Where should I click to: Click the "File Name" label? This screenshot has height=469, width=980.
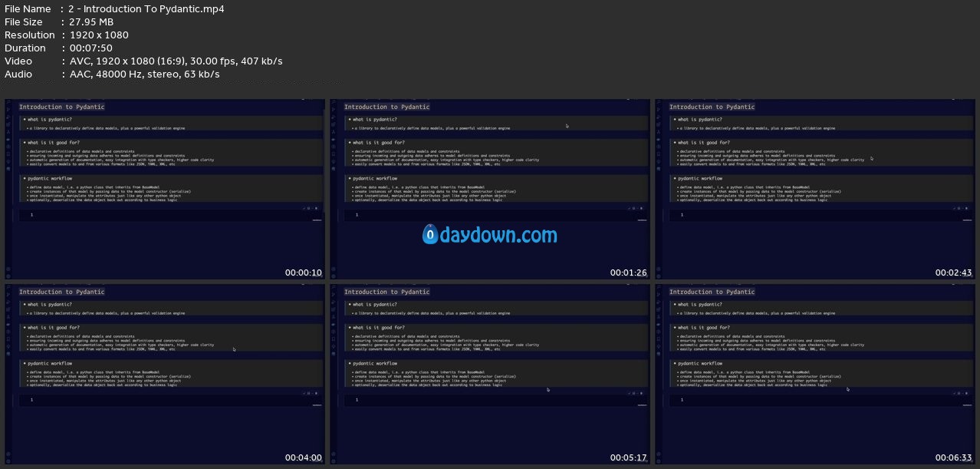[x=28, y=8]
